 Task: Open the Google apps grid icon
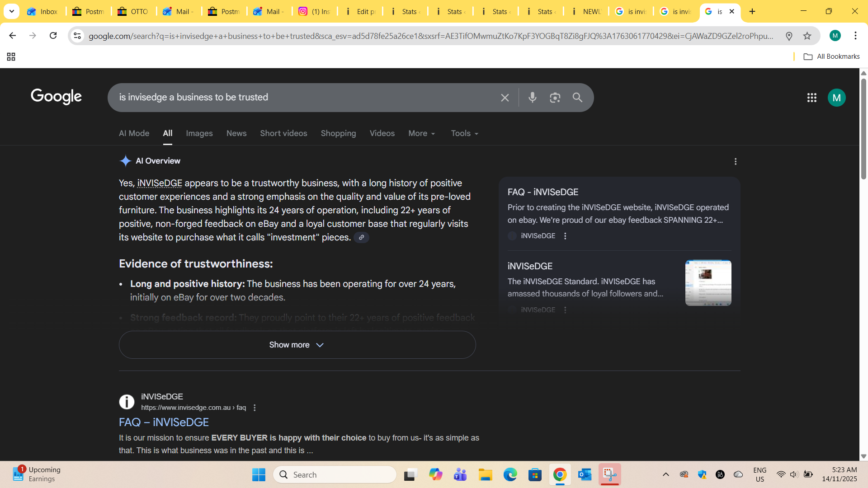point(811,98)
